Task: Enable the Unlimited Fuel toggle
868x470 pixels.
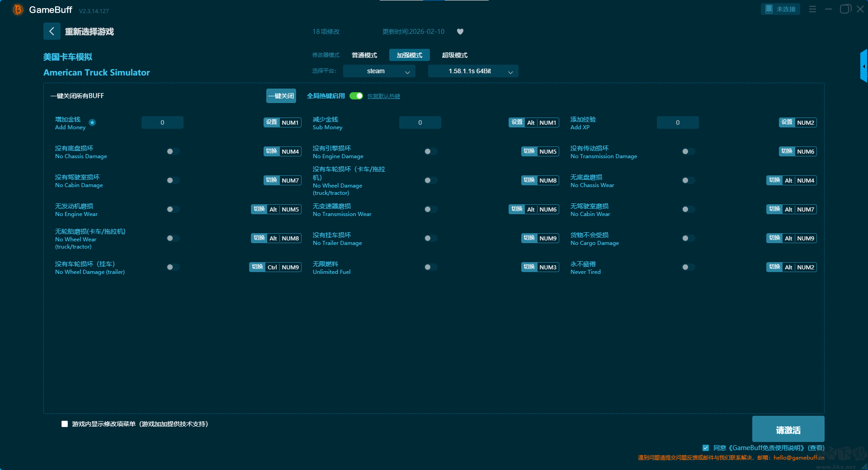Action: [430, 267]
